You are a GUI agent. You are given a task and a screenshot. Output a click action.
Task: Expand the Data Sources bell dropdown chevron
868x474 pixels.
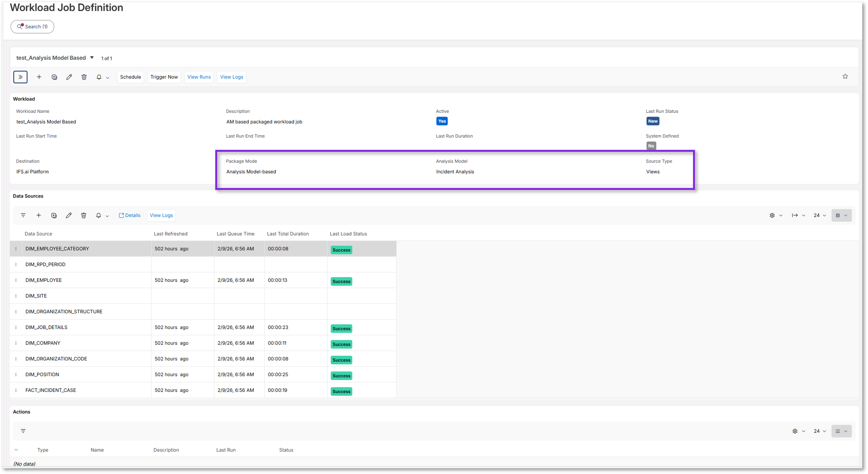coord(107,216)
